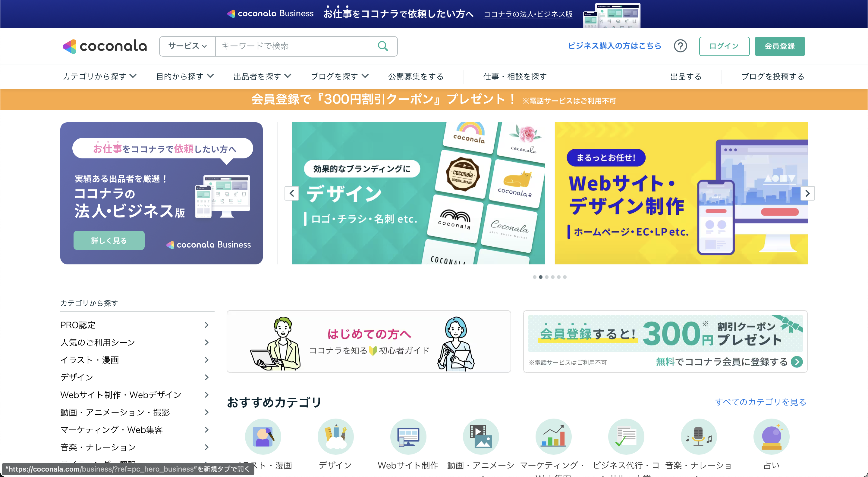The height and width of the screenshot is (477, 868).
Task: Open ココナラの法人・ビジネス版 link
Action: (528, 14)
